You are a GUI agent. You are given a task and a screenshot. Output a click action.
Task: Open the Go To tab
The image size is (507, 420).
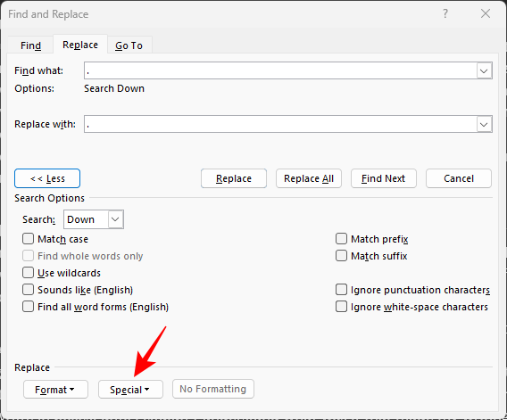tap(129, 45)
